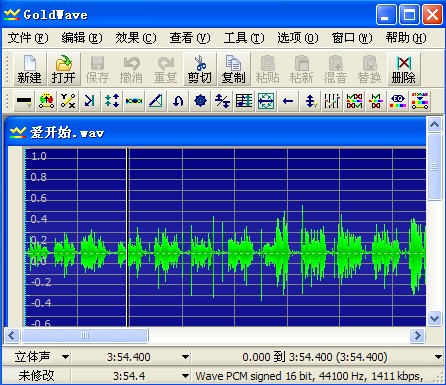Click the 粘贴 (Paste) toolbar button

268,69
